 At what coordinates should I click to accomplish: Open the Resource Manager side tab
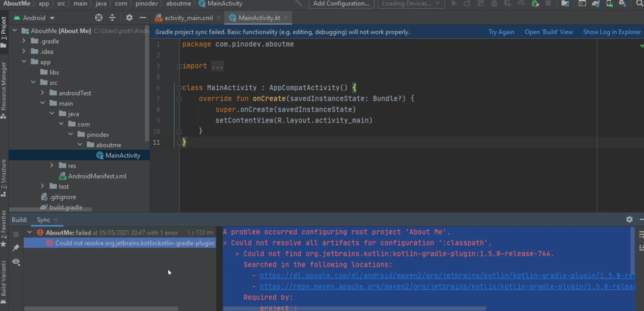4,90
